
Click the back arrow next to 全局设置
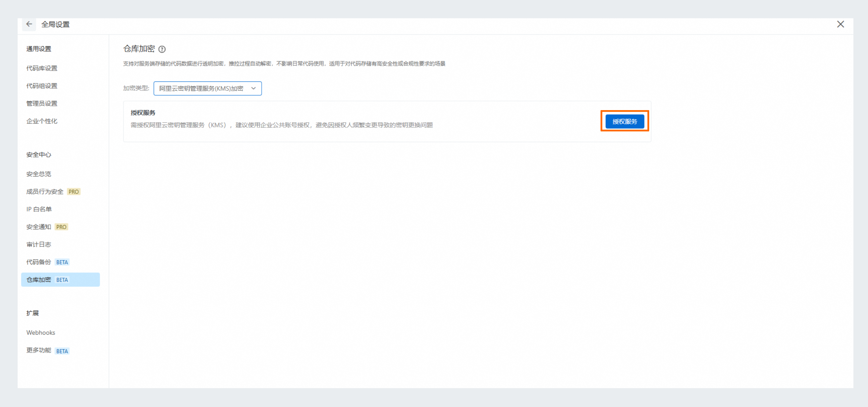[29, 24]
